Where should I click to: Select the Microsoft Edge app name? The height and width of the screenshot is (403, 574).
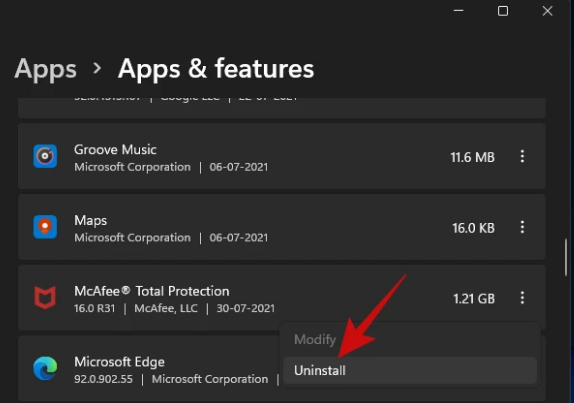pos(119,362)
